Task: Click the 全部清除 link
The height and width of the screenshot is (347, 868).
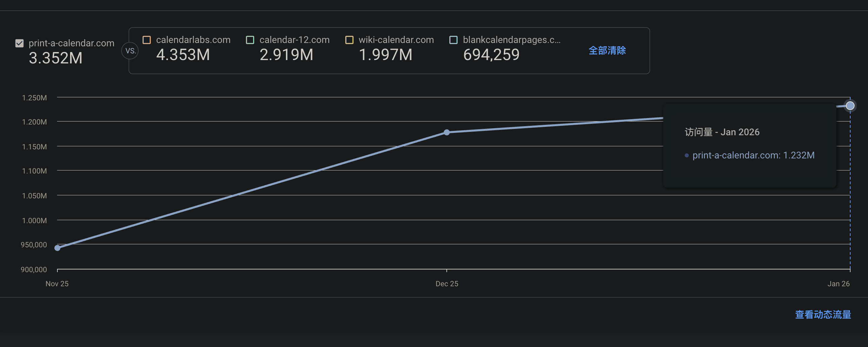Action: coord(607,51)
